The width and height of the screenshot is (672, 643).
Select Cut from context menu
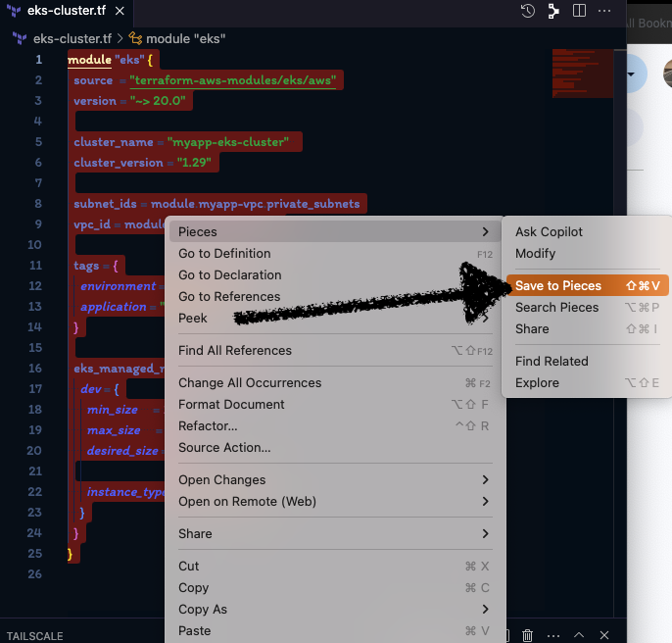333,567
